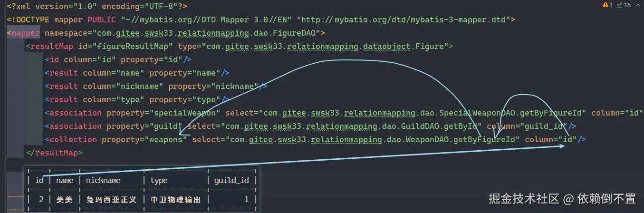644x213 pixels.
Task: Click the opening mapper tag name
Action: click(26, 33)
